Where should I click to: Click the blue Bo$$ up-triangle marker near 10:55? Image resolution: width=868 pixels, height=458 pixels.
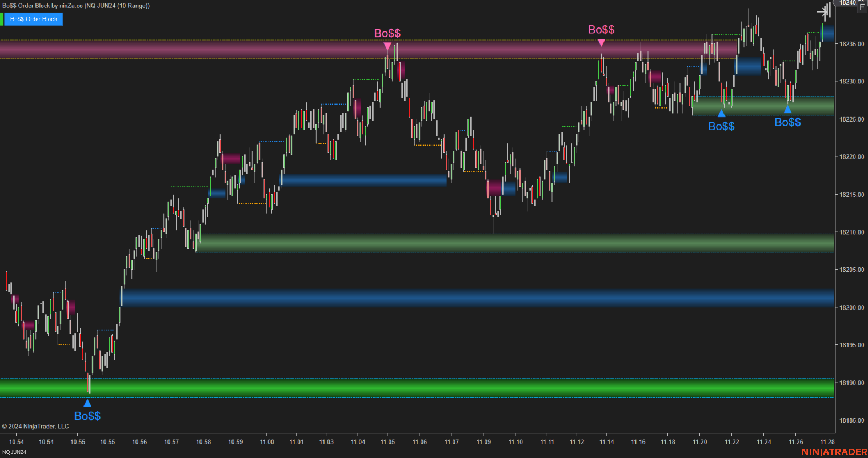(x=87, y=403)
